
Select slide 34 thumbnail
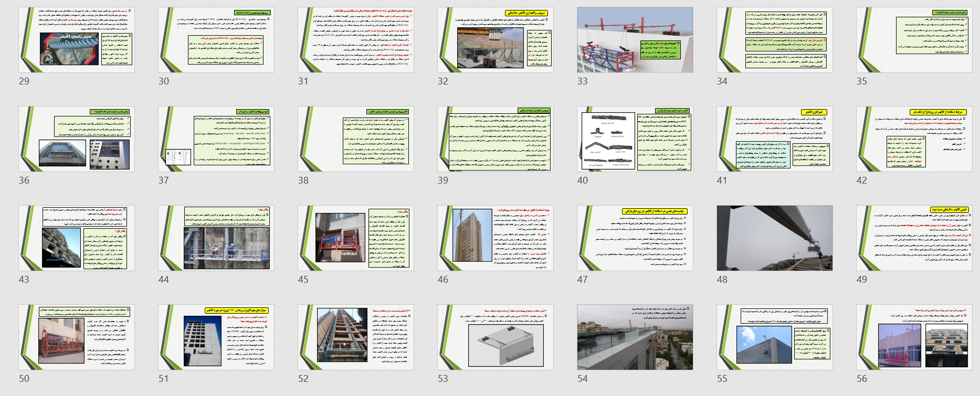point(775,40)
